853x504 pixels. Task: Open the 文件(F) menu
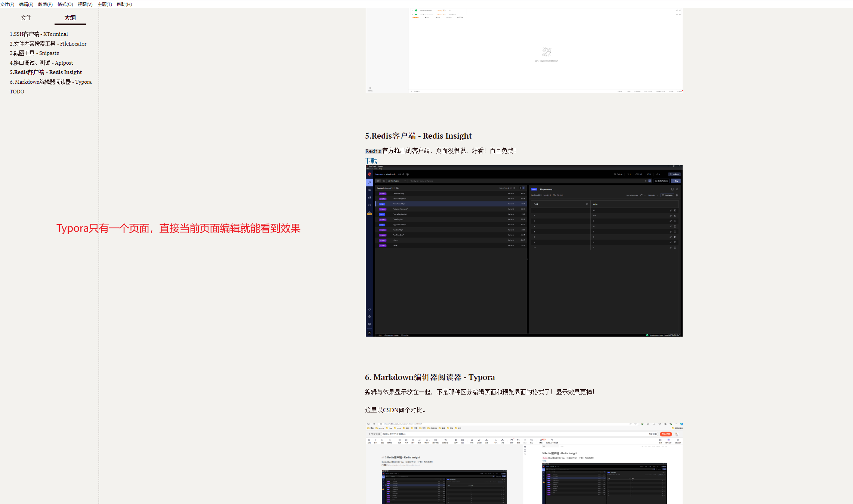(x=7, y=4)
